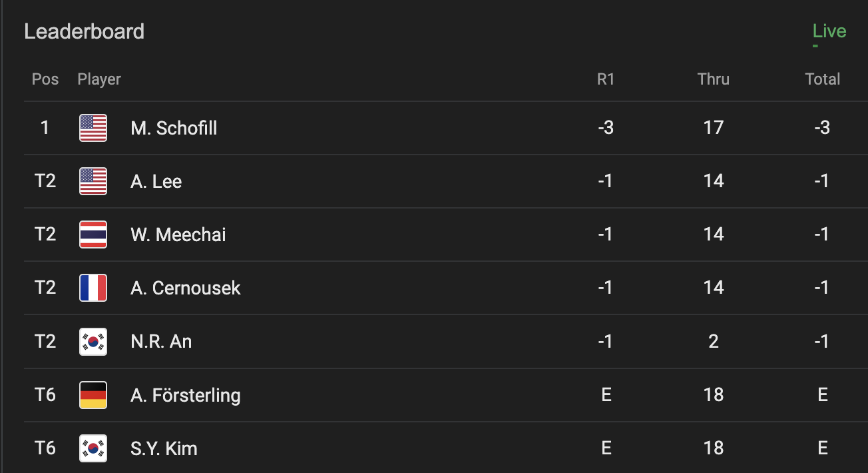The image size is (868, 473).
Task: Click the French flag beside A. Cernousek
Action: (x=93, y=288)
